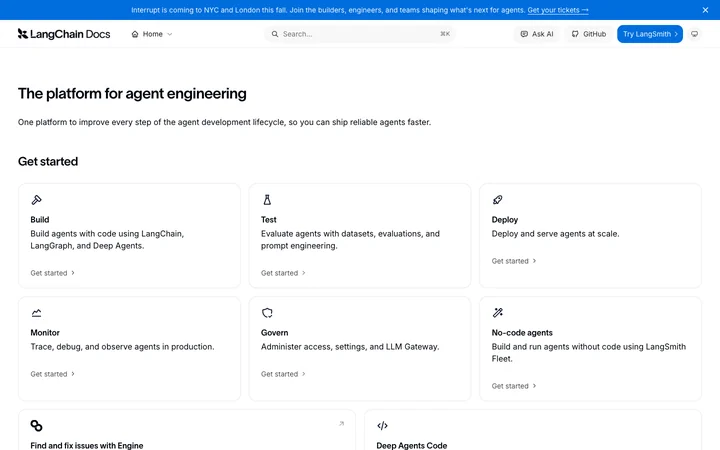Click the search magnifier icon

pyautogui.click(x=275, y=34)
